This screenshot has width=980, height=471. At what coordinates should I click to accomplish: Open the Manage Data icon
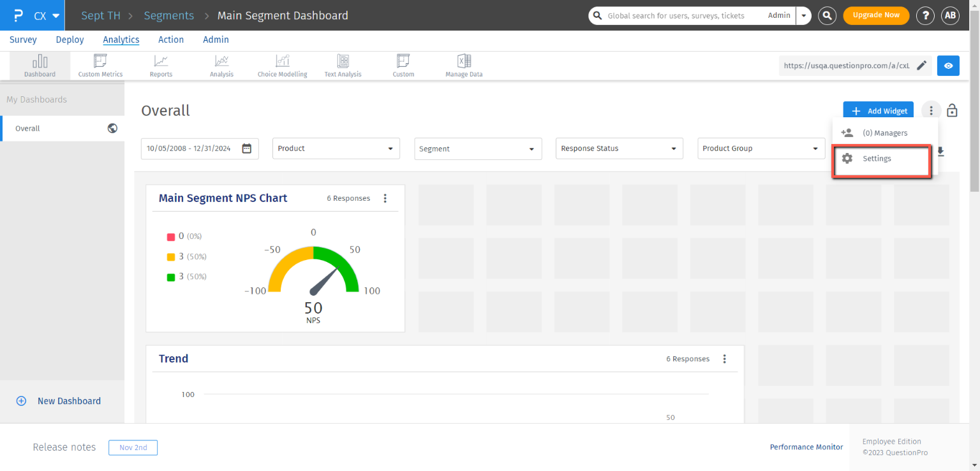click(x=464, y=66)
